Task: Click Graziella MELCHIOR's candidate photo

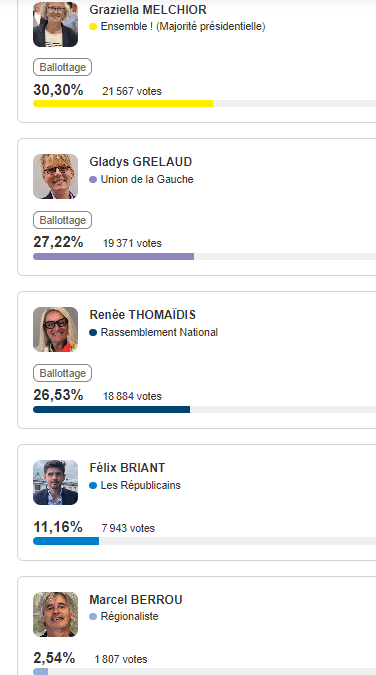Action: click(56, 25)
